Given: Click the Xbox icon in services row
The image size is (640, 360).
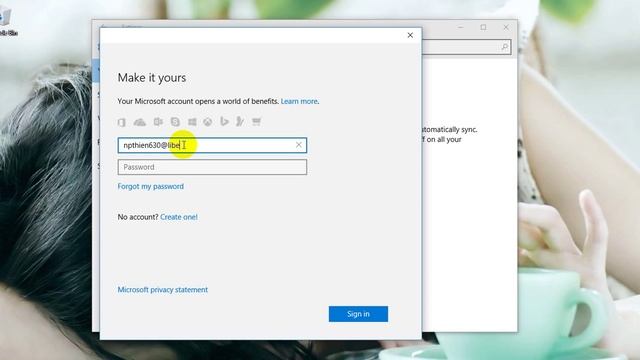Looking at the screenshot, I should (x=208, y=122).
